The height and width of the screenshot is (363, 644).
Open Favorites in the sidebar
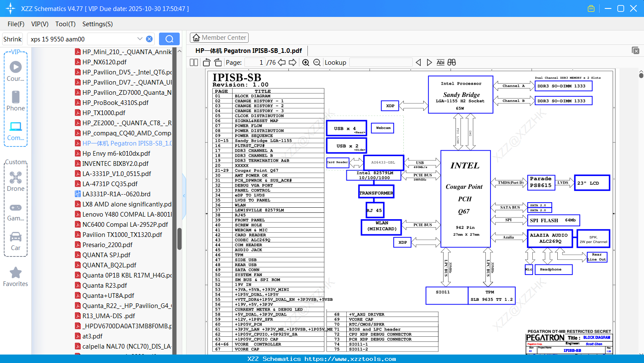click(16, 277)
